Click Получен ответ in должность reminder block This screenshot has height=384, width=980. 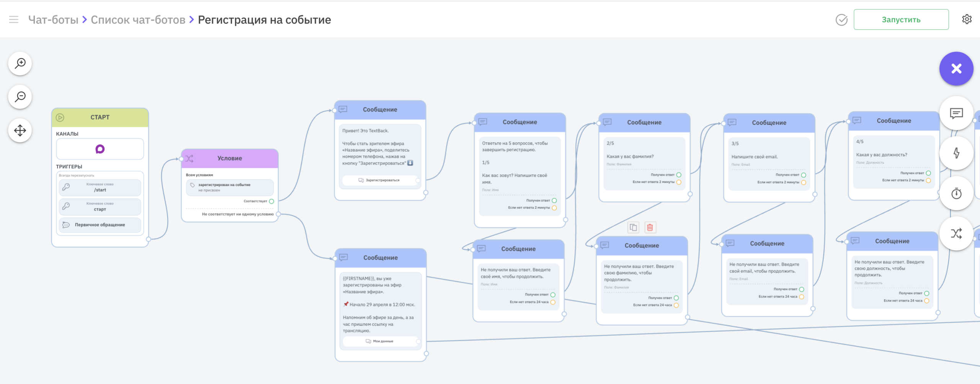(926, 293)
